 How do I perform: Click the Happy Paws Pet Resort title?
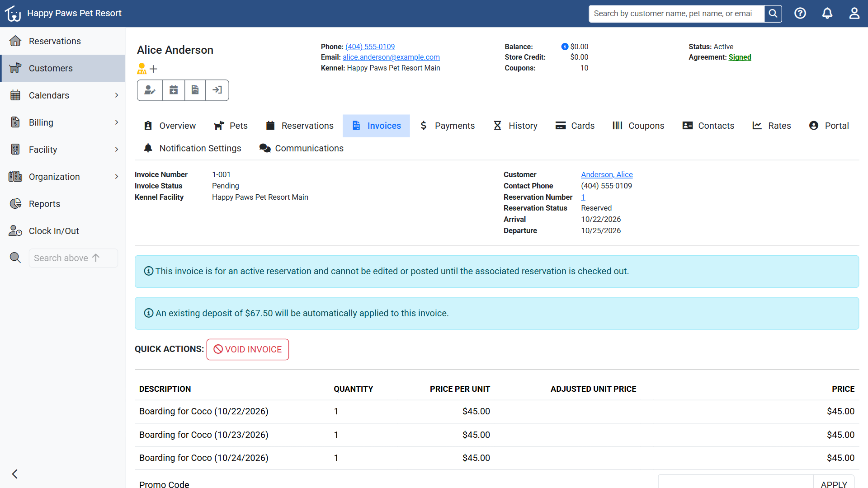[x=74, y=14]
